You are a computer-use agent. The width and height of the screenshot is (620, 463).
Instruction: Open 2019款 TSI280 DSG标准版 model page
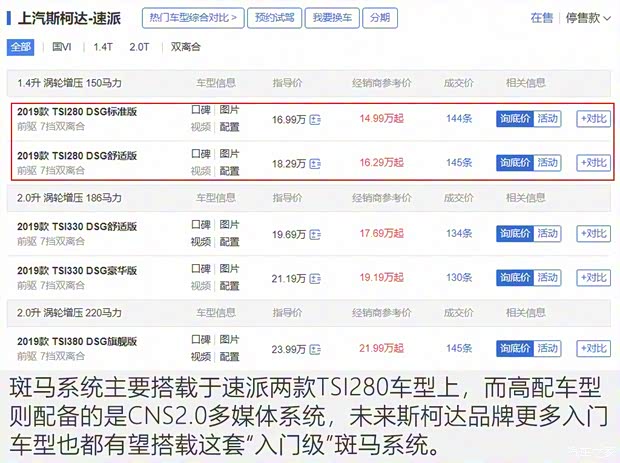click(77, 111)
